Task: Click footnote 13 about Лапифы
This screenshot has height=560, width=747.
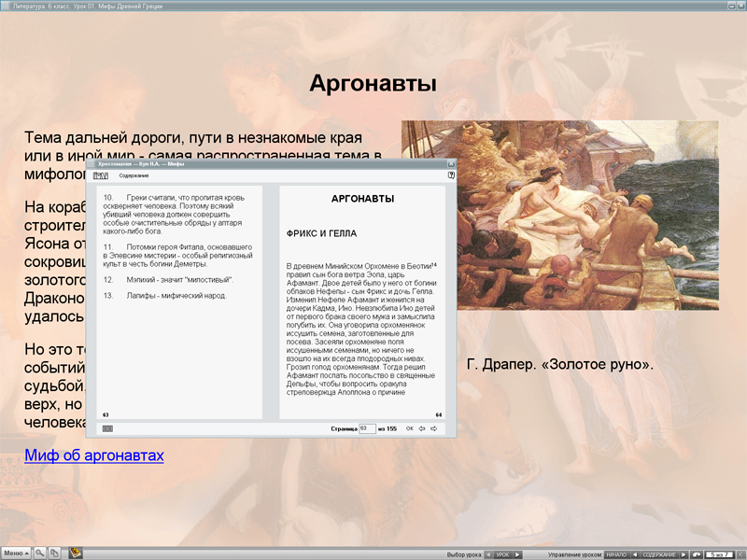Action: (x=165, y=296)
